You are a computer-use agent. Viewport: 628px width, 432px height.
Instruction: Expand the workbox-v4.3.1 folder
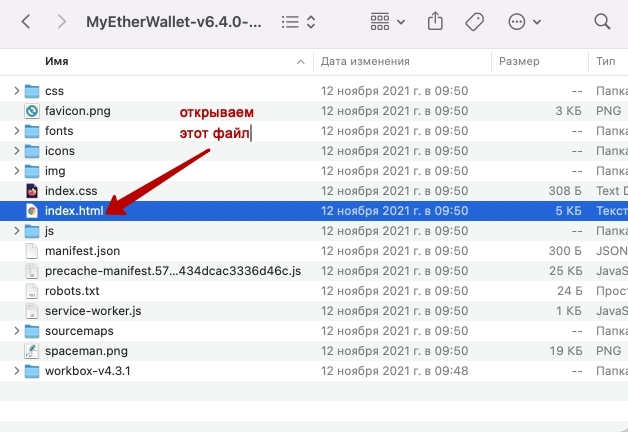click(x=16, y=371)
